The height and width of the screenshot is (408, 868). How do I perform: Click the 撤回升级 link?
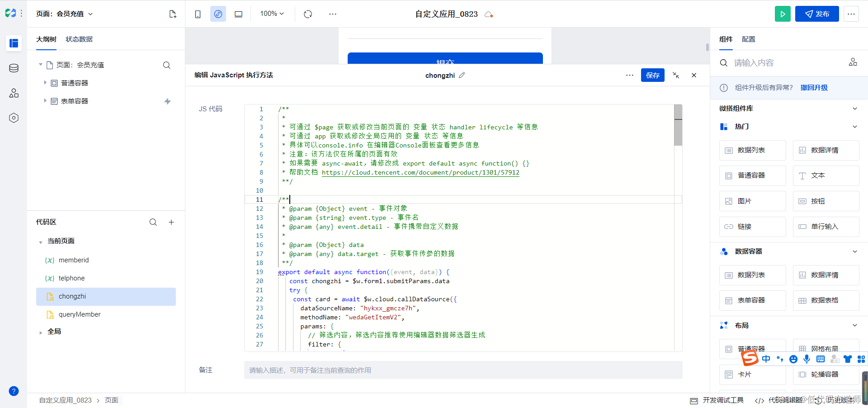click(814, 88)
